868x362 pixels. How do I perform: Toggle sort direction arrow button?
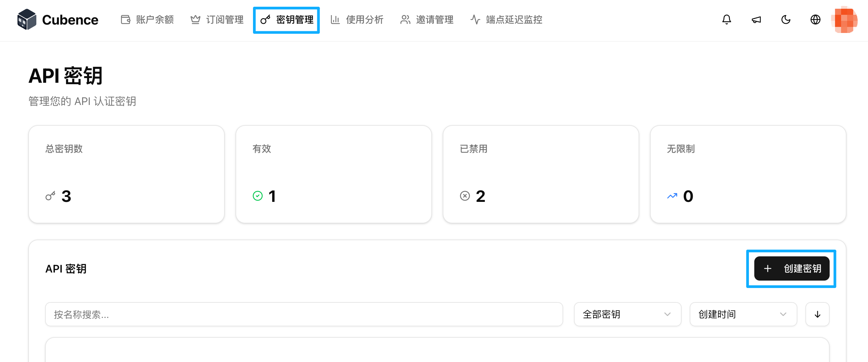pos(817,314)
